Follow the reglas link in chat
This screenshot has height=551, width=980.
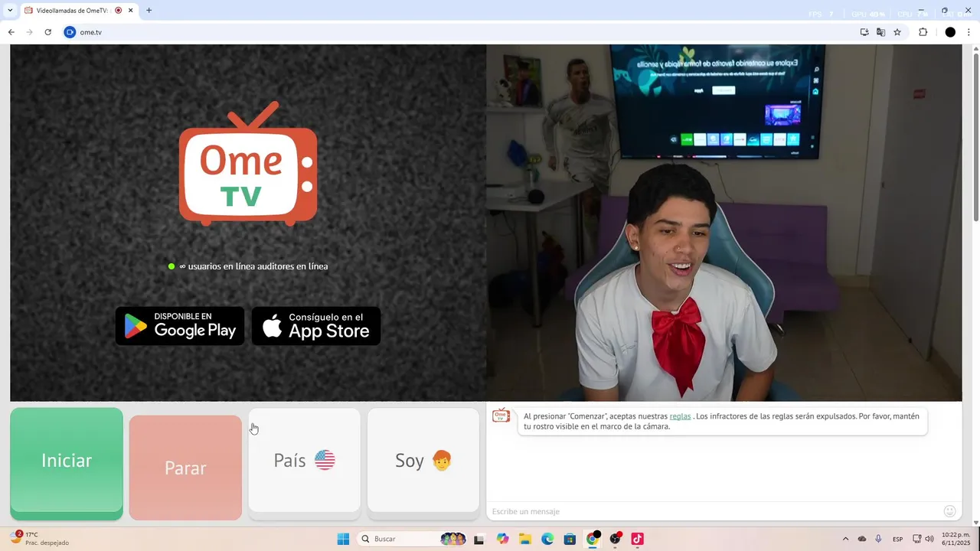pyautogui.click(x=680, y=416)
